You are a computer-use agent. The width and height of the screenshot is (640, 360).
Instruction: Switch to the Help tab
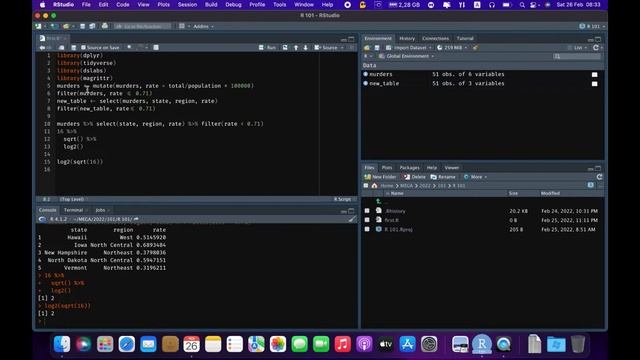coord(431,168)
